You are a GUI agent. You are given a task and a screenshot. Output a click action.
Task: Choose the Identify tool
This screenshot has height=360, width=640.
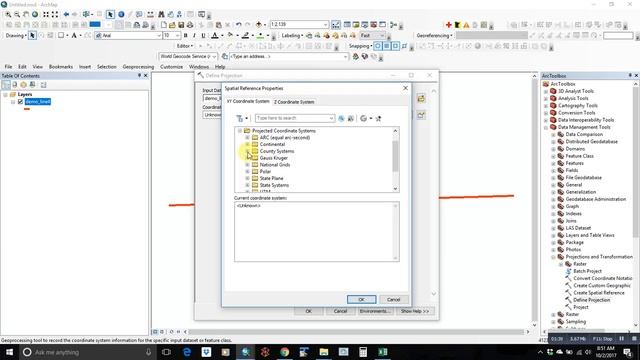[x=121, y=14]
